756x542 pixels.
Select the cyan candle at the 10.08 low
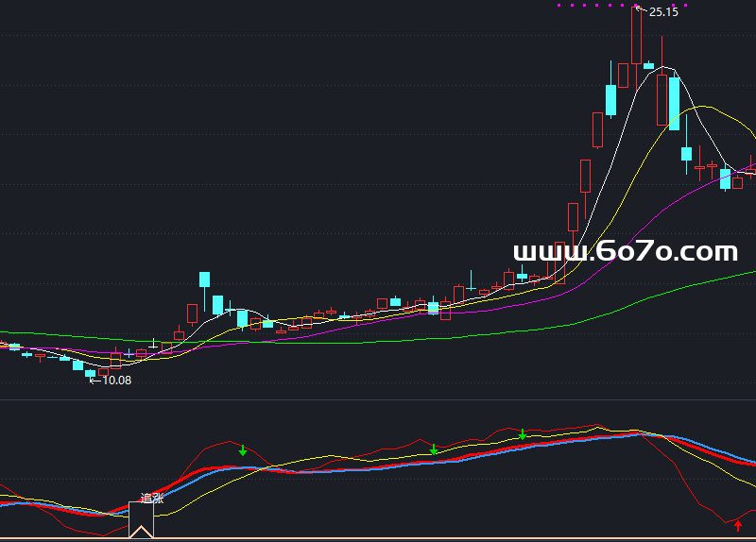point(91,373)
